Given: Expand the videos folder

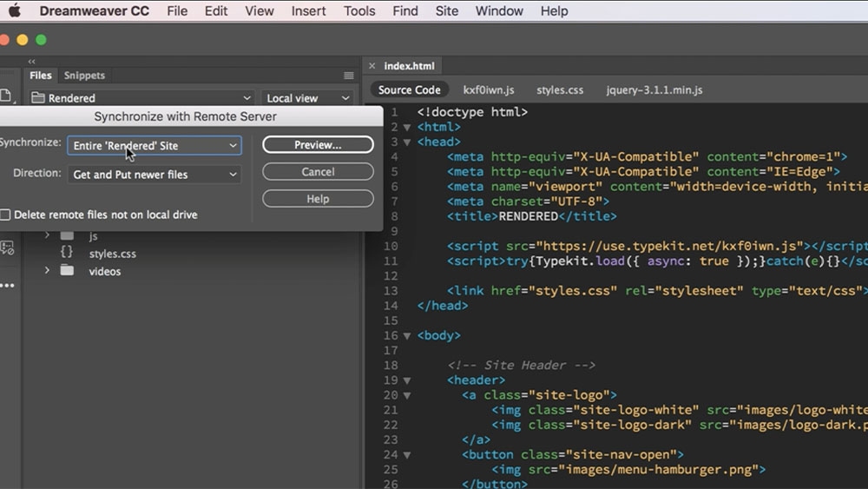Looking at the screenshot, I should click(47, 271).
